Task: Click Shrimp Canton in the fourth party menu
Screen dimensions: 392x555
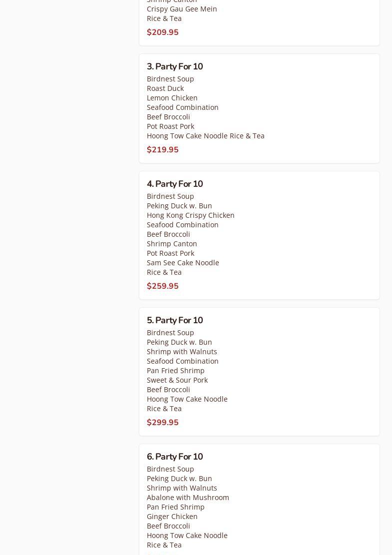Action: [x=172, y=243]
